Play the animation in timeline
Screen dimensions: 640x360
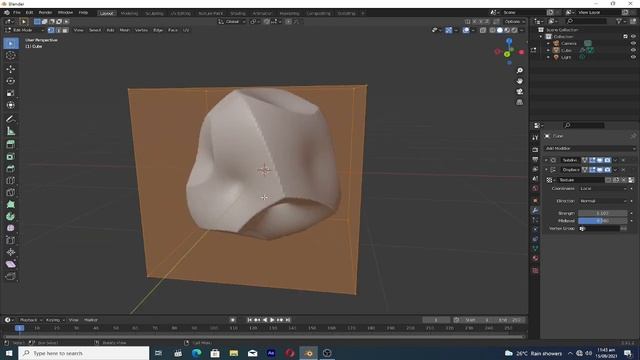click(272, 320)
